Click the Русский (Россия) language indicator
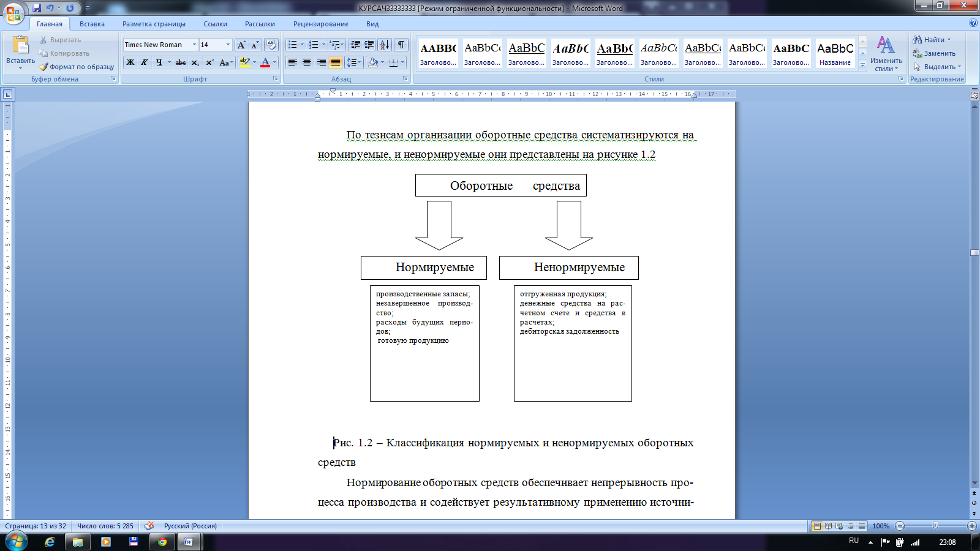The width and height of the screenshot is (980, 551). 190,526
